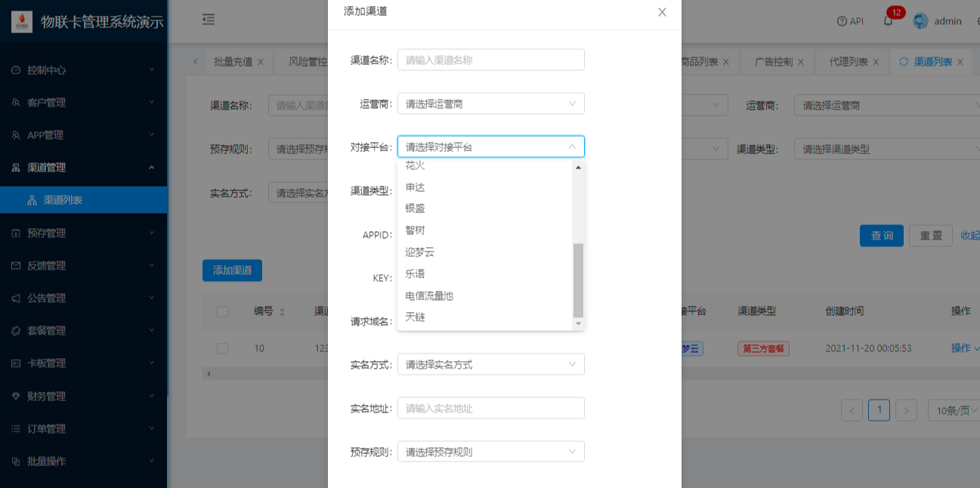Collapse the 渠道管理 menu
Screen dimensions: 980x488
pos(83,168)
